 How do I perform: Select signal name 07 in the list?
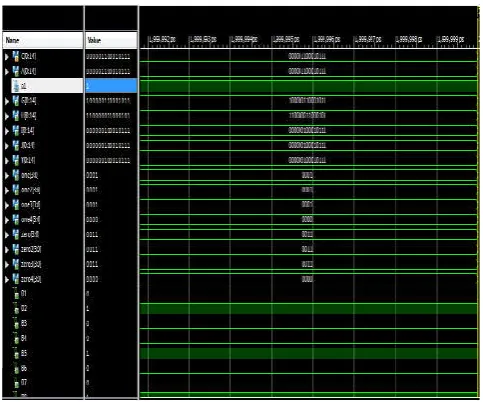click(x=24, y=382)
